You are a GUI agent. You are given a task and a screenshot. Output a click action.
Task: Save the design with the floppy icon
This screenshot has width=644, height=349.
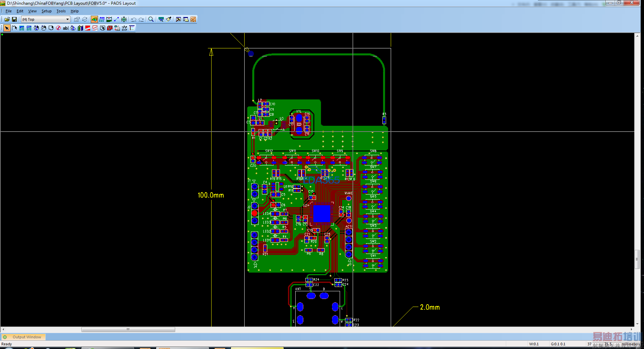pos(14,19)
